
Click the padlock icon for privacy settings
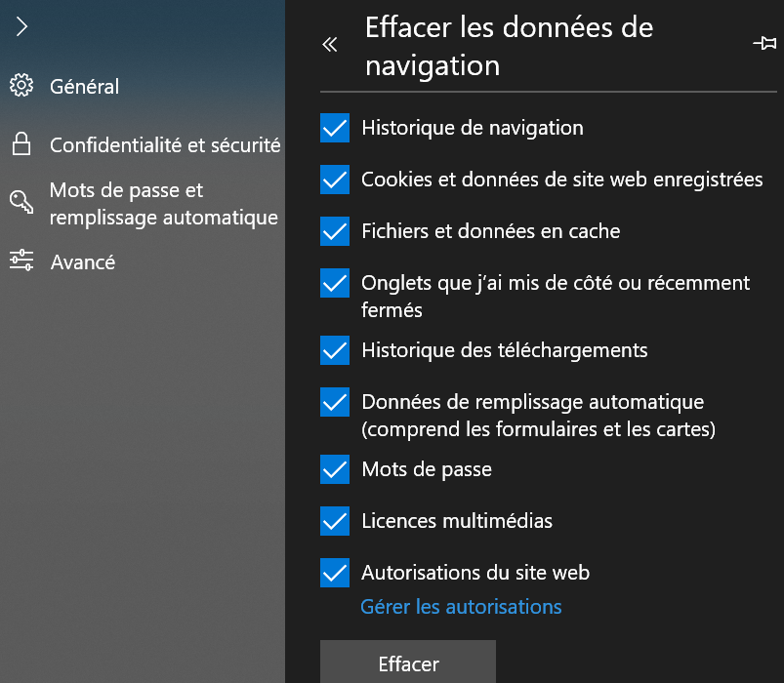[x=21, y=145]
